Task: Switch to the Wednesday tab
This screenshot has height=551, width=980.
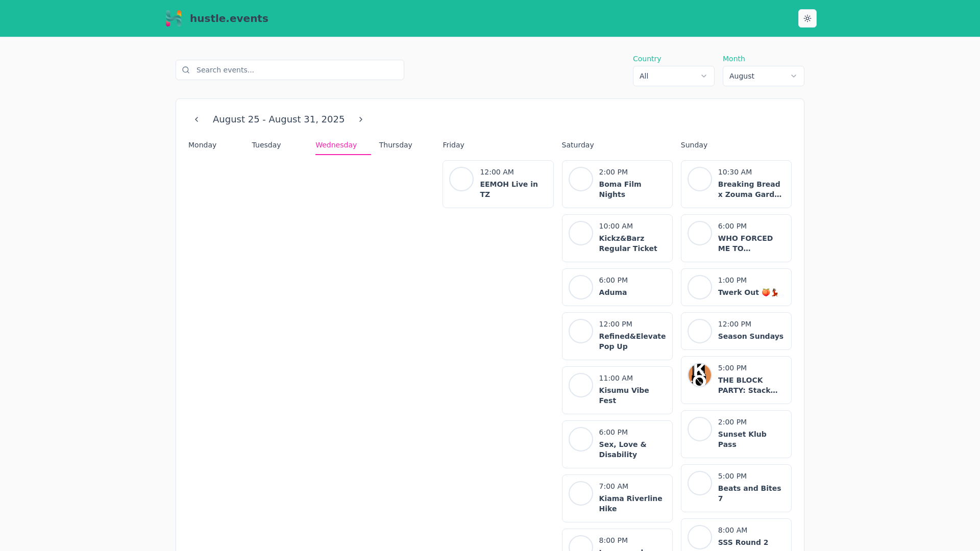Action: pos(336,145)
